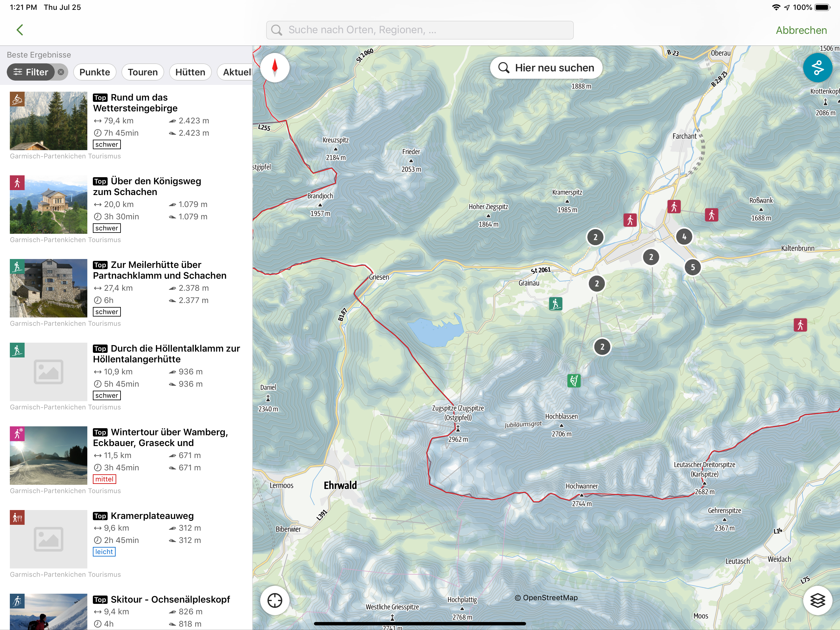This screenshot has height=630, width=840.
Task: Clear the active Filter with X
Action: click(x=61, y=72)
